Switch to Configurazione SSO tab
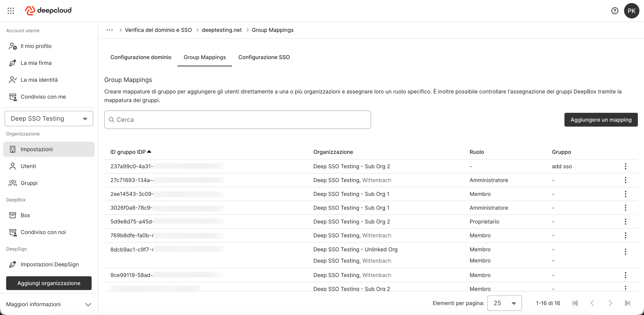This screenshot has height=315, width=644. pos(264,57)
